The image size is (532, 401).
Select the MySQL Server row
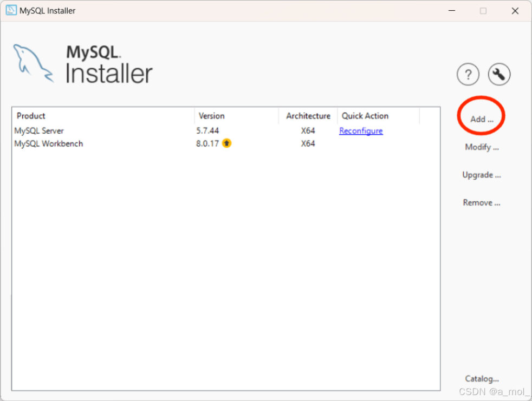(225, 131)
